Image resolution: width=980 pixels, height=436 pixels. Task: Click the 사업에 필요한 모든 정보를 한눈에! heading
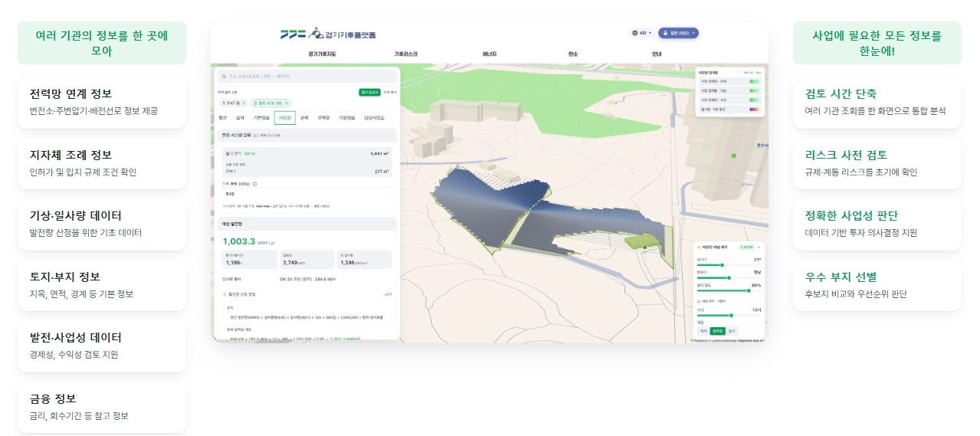coord(877,43)
